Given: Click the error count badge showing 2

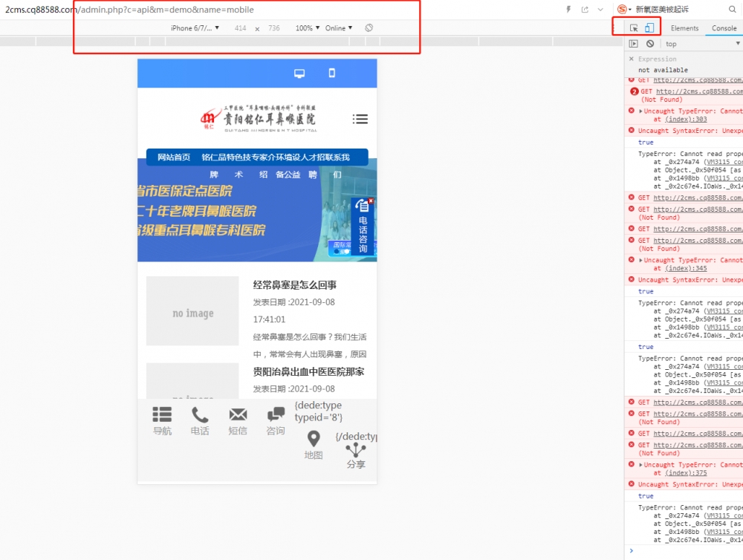Looking at the screenshot, I should pyautogui.click(x=634, y=92).
